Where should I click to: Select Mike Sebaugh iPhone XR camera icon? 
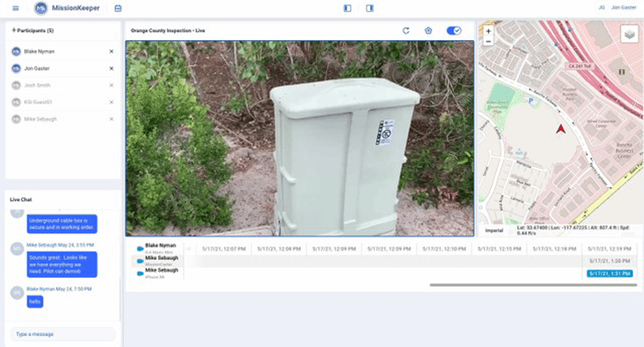[140, 273]
